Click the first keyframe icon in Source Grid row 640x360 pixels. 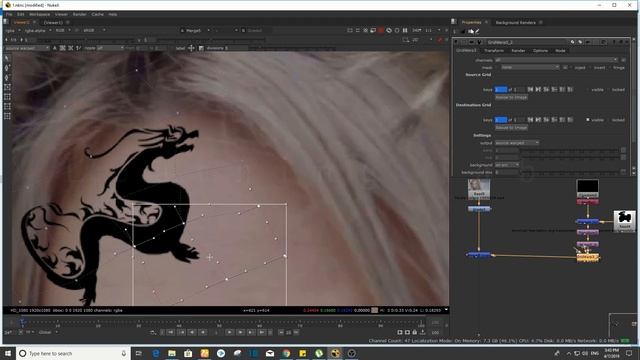coord(530,89)
